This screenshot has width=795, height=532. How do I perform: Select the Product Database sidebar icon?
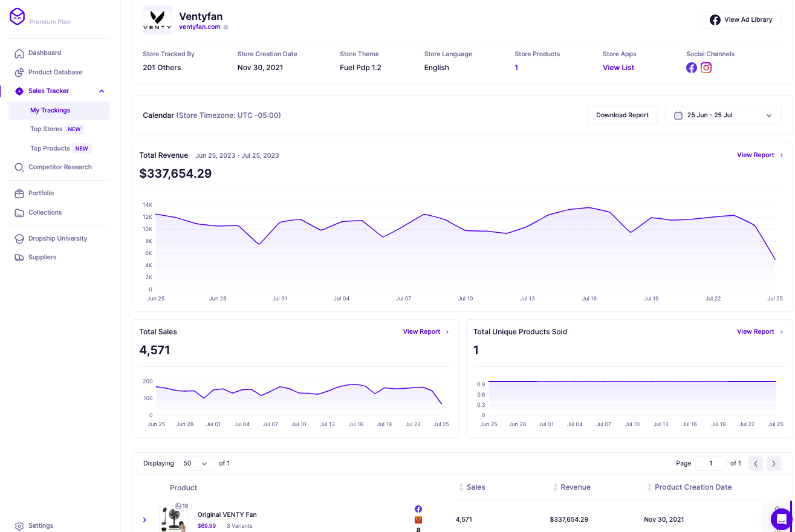click(x=19, y=72)
